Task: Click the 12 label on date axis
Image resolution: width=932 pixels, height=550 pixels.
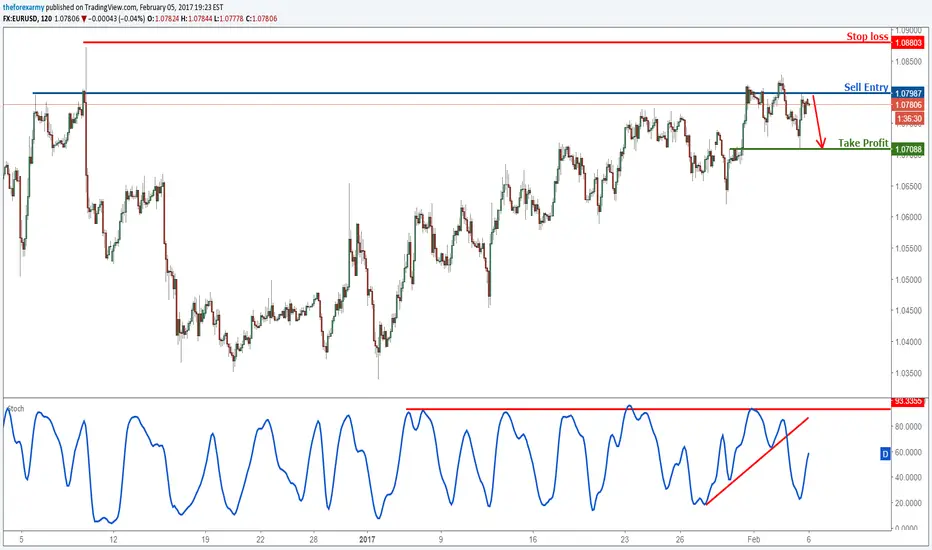Action: click(114, 540)
